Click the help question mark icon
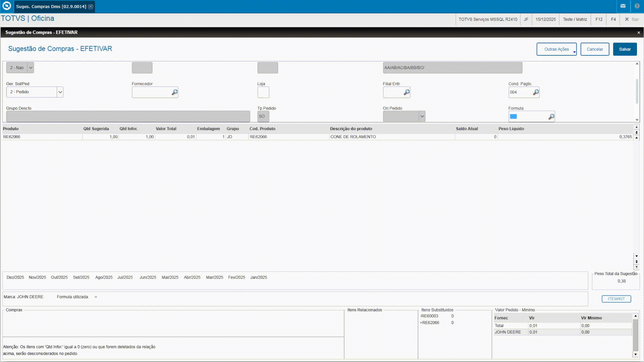This screenshot has height=362, width=644. [637, 6]
